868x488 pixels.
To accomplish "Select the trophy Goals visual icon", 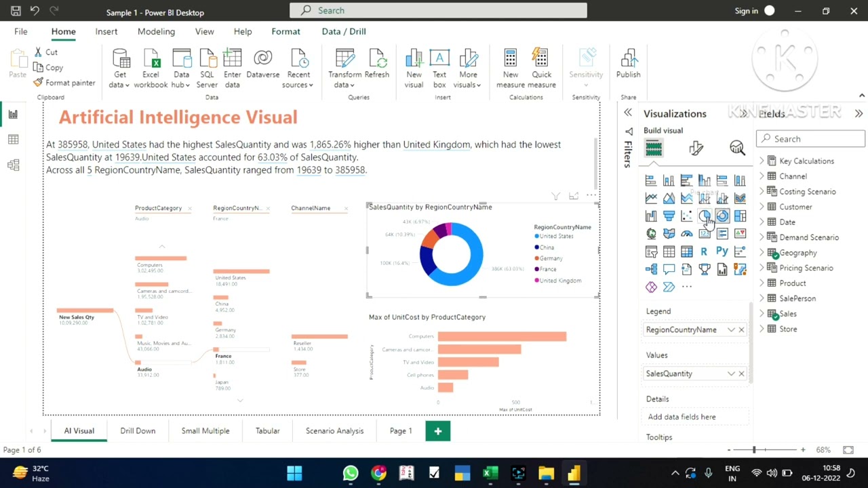I will tap(705, 269).
